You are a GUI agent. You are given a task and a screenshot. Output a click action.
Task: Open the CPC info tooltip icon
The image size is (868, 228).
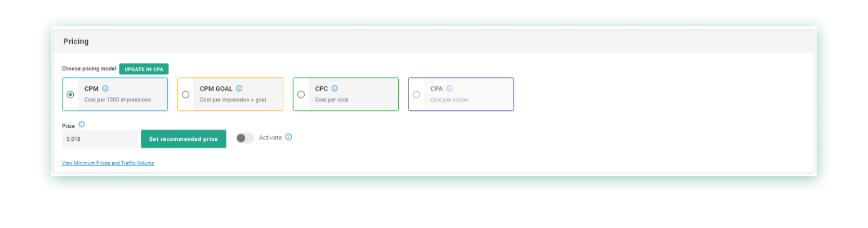pyautogui.click(x=335, y=88)
